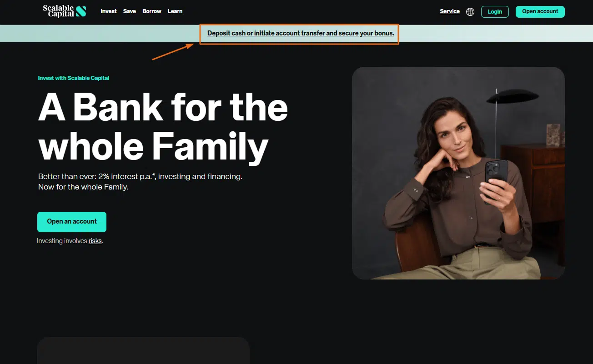The width and height of the screenshot is (593, 364).
Task: Click the A Bank for the whole Family heading
Action: coord(163,128)
